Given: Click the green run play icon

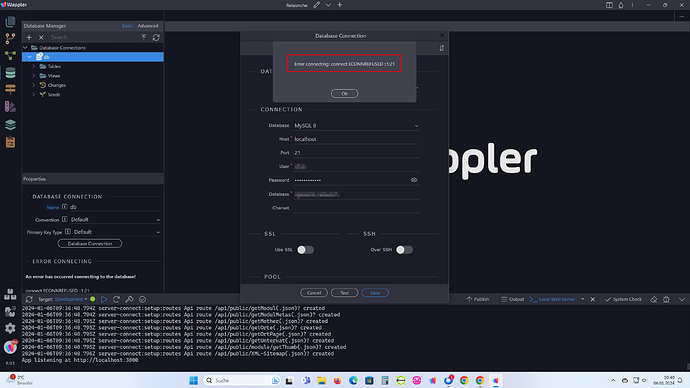Looking at the screenshot, I should (104, 299).
